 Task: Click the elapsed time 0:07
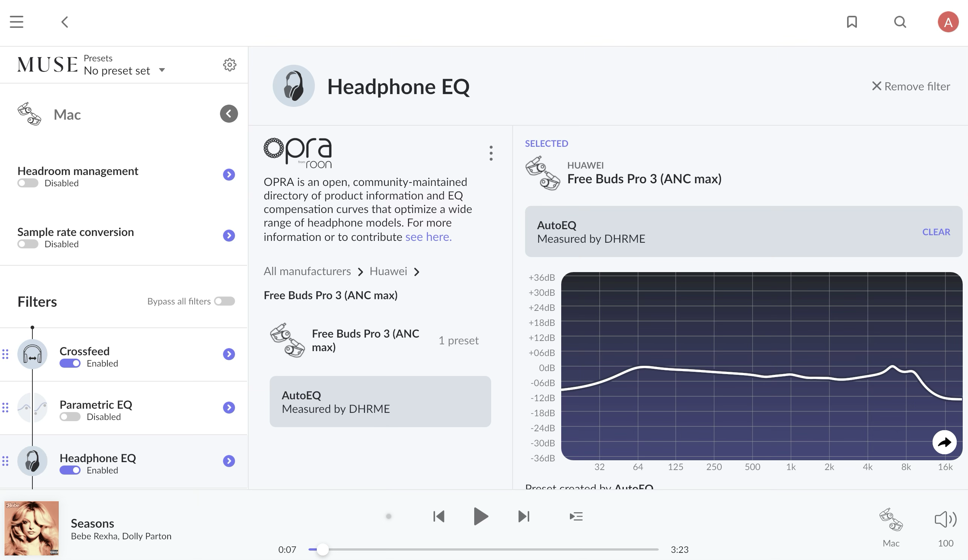point(287,549)
